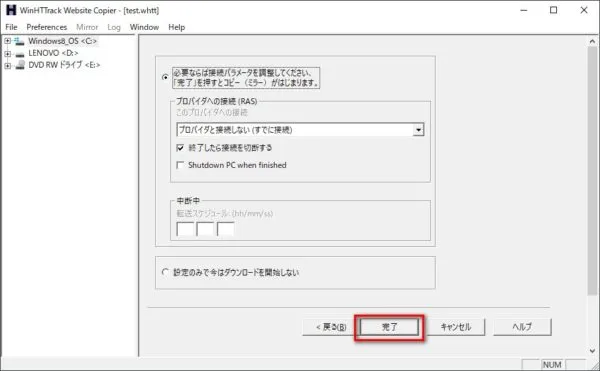This screenshot has width=600, height=371.
Task: Click the NUM status bar indicator
Action: (x=552, y=364)
